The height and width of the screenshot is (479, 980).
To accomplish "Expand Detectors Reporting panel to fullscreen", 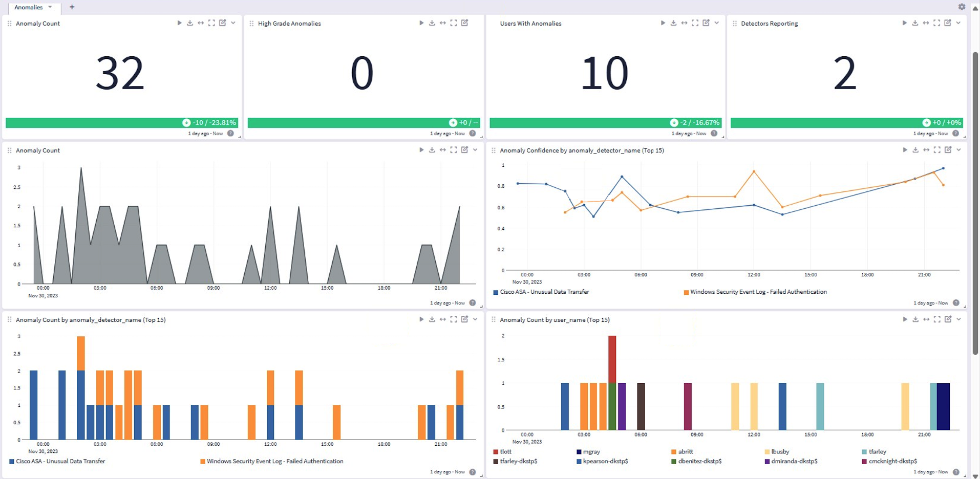I will click(x=936, y=23).
